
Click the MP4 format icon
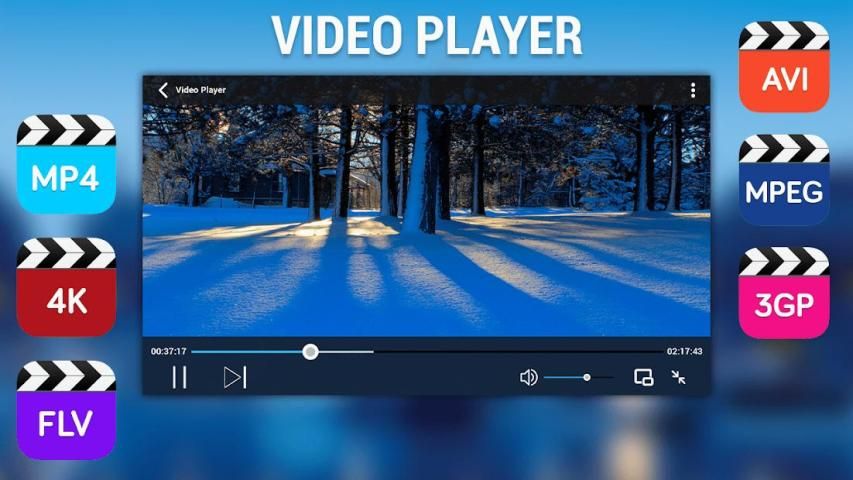(x=66, y=164)
